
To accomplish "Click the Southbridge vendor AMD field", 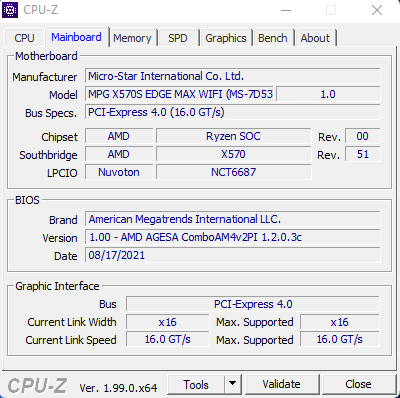I will pos(119,154).
